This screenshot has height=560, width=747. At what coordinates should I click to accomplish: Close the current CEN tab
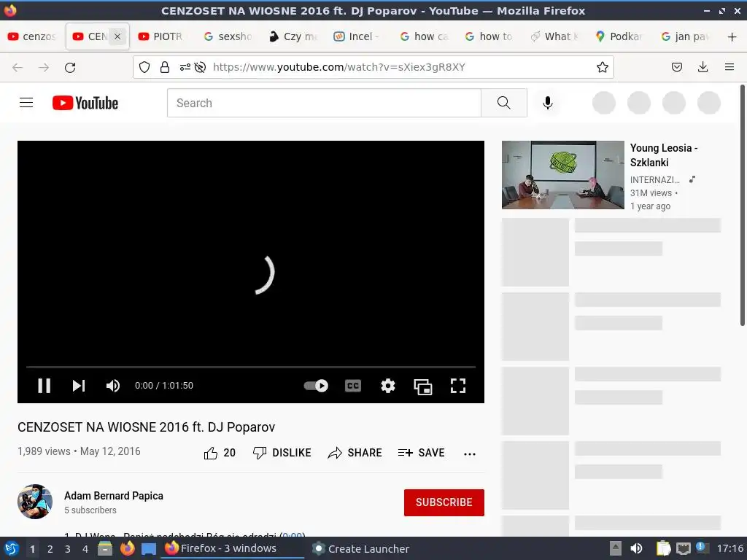click(117, 36)
